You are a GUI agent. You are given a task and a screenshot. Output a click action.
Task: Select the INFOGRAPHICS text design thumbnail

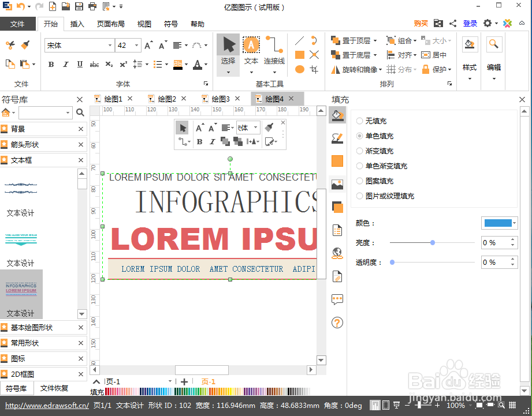click(x=21, y=294)
